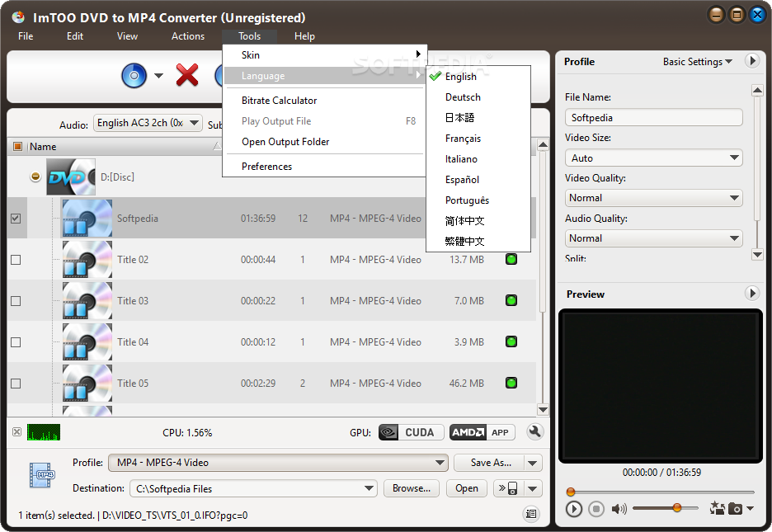This screenshot has width=772, height=532.
Task: Collapse the D:[Disc] tree node
Action: [x=35, y=177]
